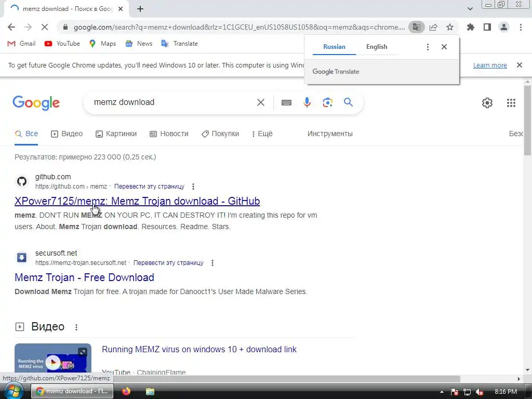This screenshot has width=532, height=399.
Task: Open Memz Trojan - Free Download result
Action: [84, 277]
